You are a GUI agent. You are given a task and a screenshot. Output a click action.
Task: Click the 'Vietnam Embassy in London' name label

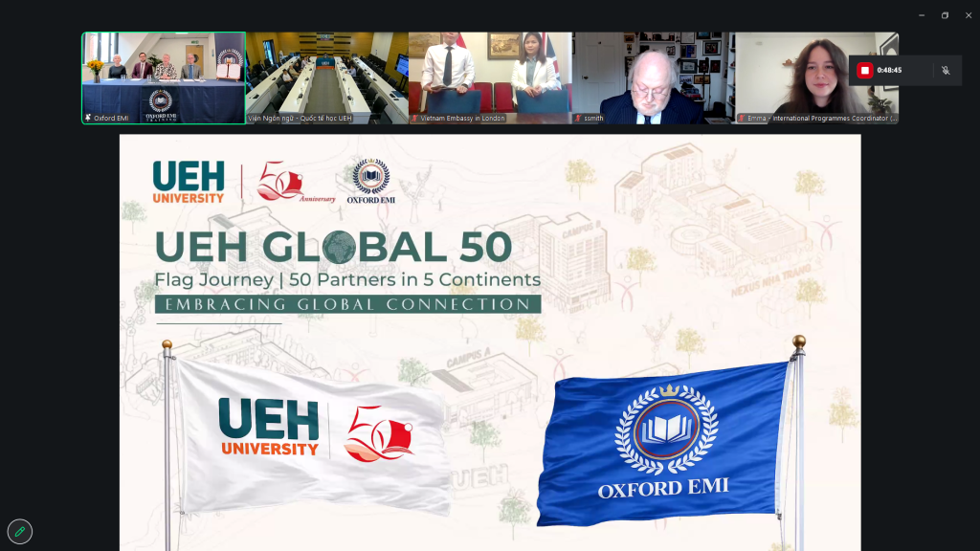(x=462, y=119)
